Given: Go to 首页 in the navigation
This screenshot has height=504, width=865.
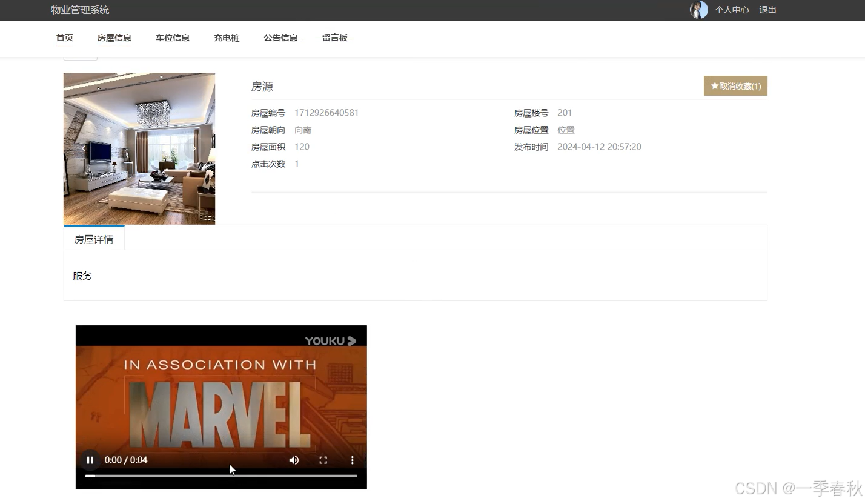Looking at the screenshot, I should click(65, 38).
